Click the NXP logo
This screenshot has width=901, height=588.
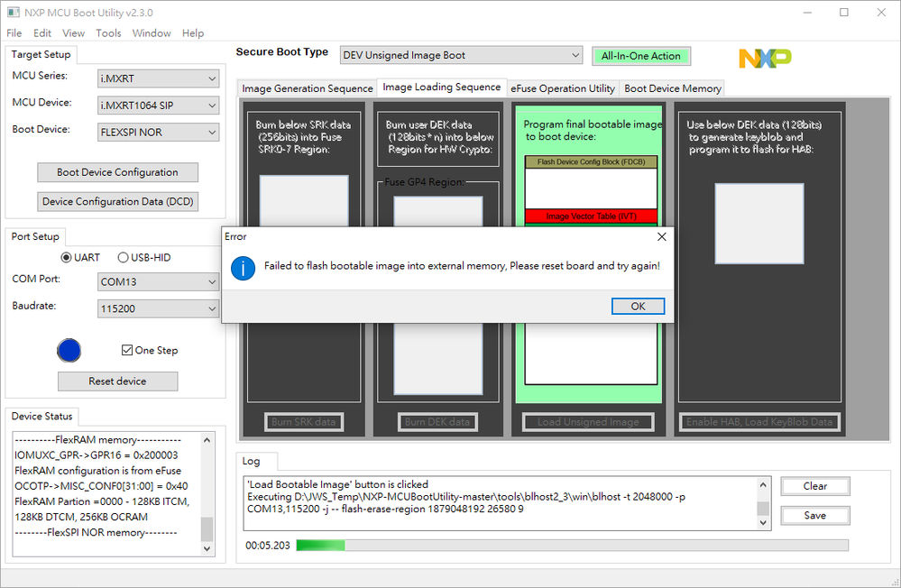[765, 58]
